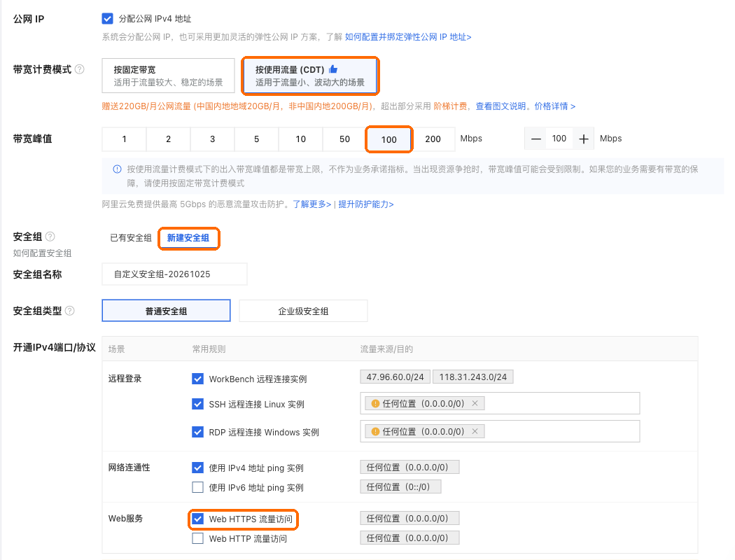
Task: Click the 流量来源/目的 column header
Action: (x=386, y=349)
